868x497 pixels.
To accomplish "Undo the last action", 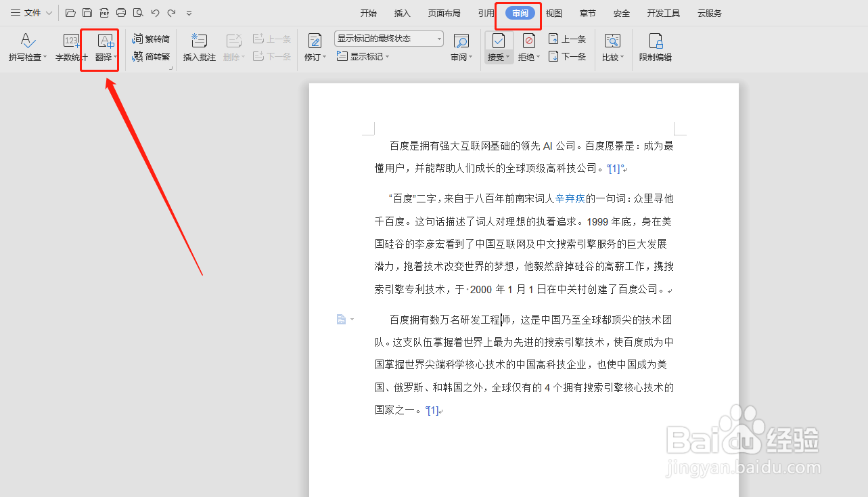I will coord(155,13).
